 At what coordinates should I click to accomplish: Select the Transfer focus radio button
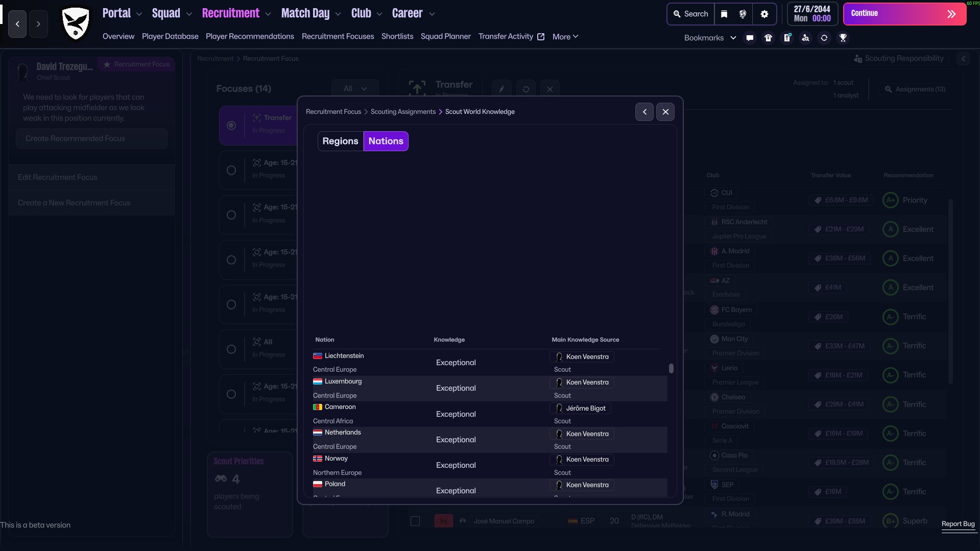click(x=231, y=126)
